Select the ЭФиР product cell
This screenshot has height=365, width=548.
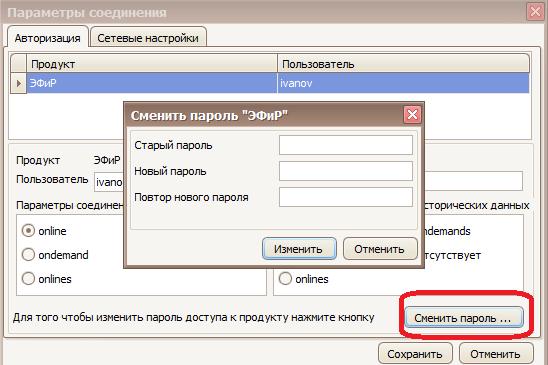coord(152,83)
